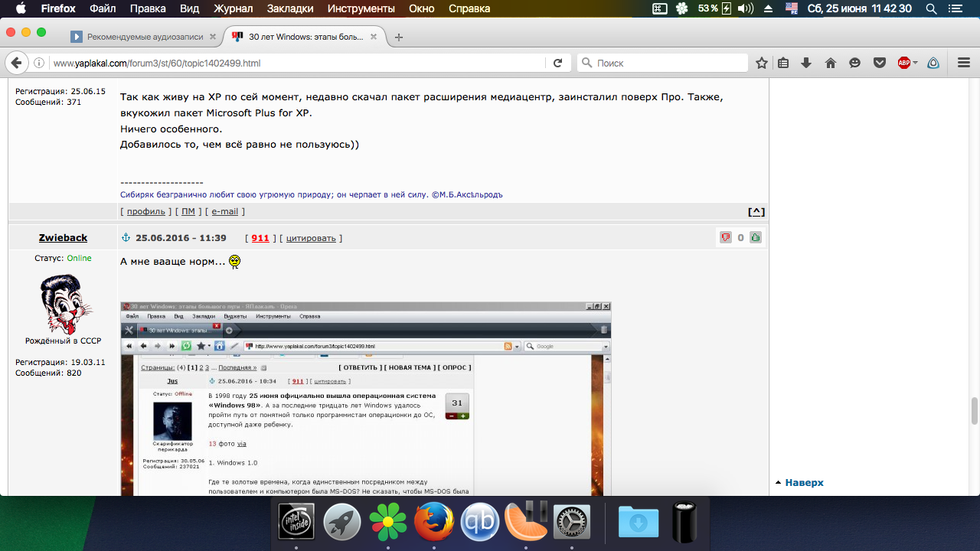Open the Инструменты menu
The image size is (980, 551).
click(x=361, y=8)
